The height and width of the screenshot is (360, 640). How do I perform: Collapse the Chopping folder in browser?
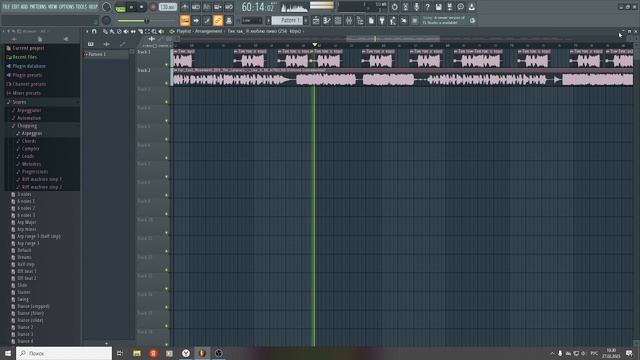click(x=27, y=126)
